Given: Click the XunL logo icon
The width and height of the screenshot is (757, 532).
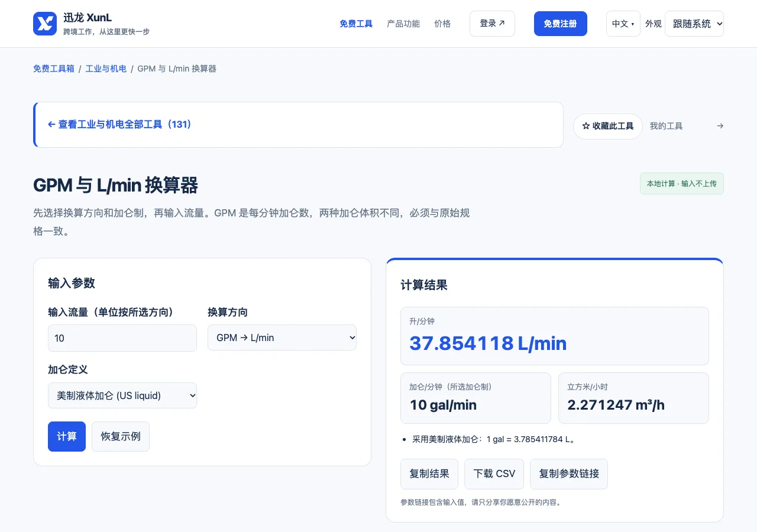Looking at the screenshot, I should (x=45, y=24).
